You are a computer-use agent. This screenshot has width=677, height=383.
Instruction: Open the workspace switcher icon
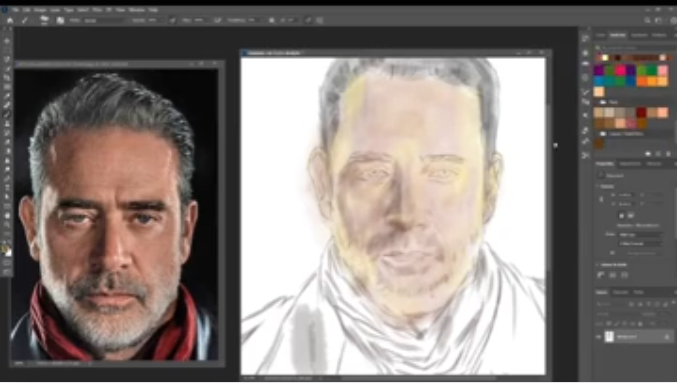point(659,20)
